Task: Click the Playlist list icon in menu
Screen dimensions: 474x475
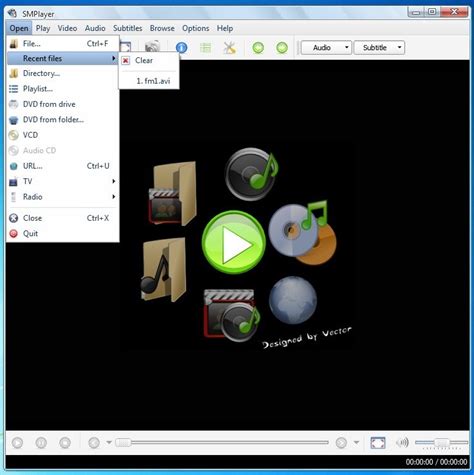Action: 14,89
